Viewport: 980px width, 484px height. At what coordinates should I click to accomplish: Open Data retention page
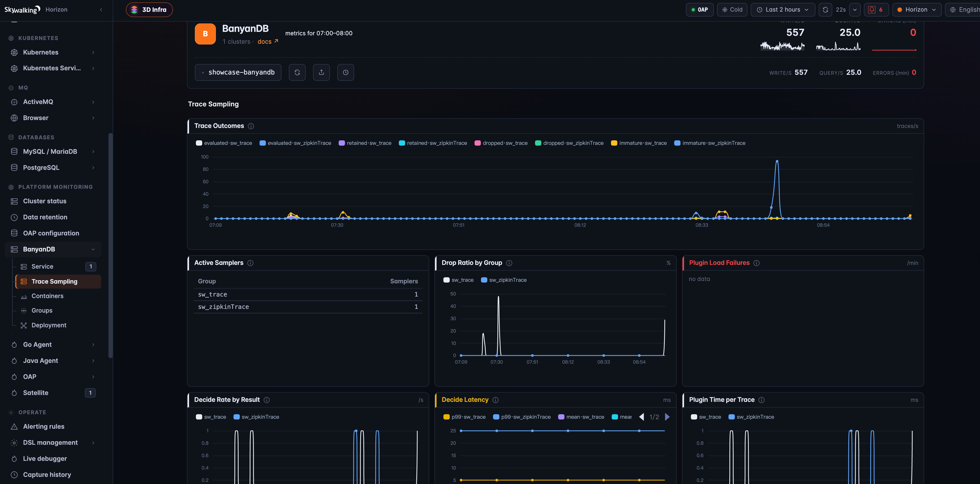coord(53,217)
